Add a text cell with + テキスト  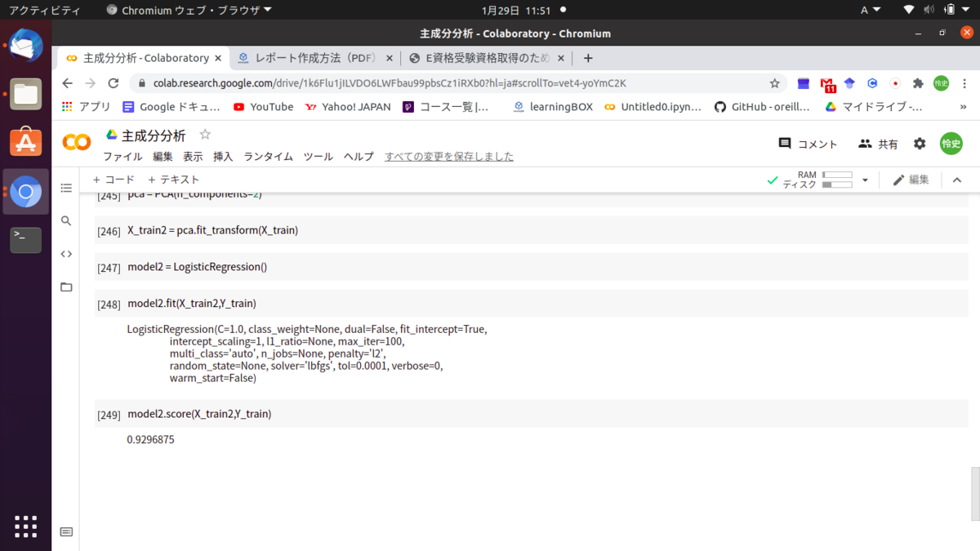click(x=173, y=180)
